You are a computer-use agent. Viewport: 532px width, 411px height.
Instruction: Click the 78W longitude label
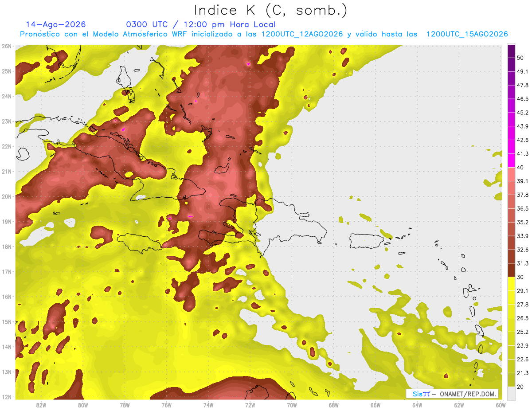[125, 405]
